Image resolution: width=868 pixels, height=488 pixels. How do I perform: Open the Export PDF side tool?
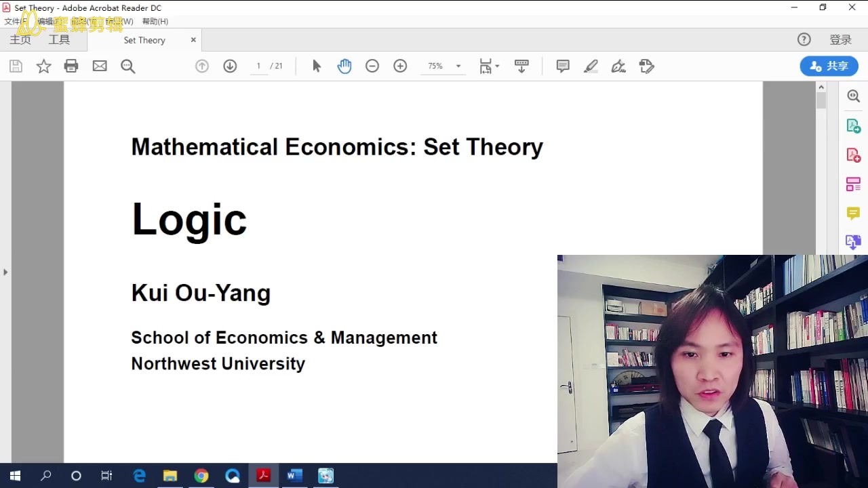coord(853,126)
